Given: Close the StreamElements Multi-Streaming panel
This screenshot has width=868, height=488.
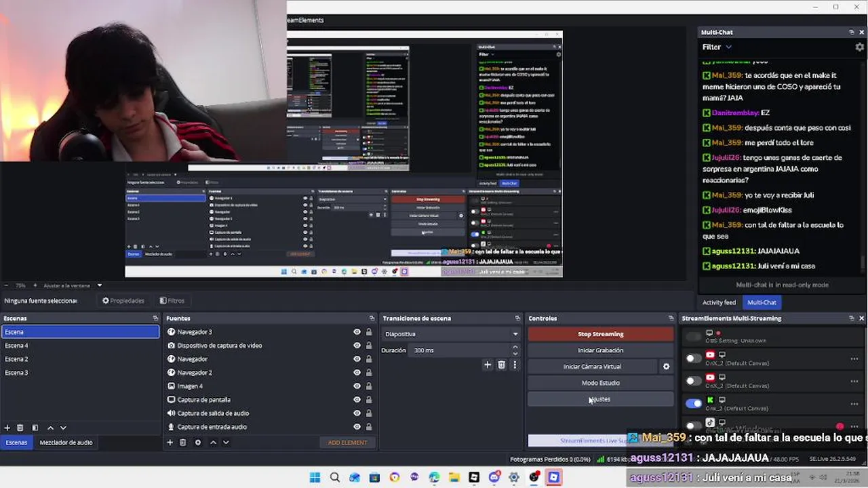Looking at the screenshot, I should point(862,318).
